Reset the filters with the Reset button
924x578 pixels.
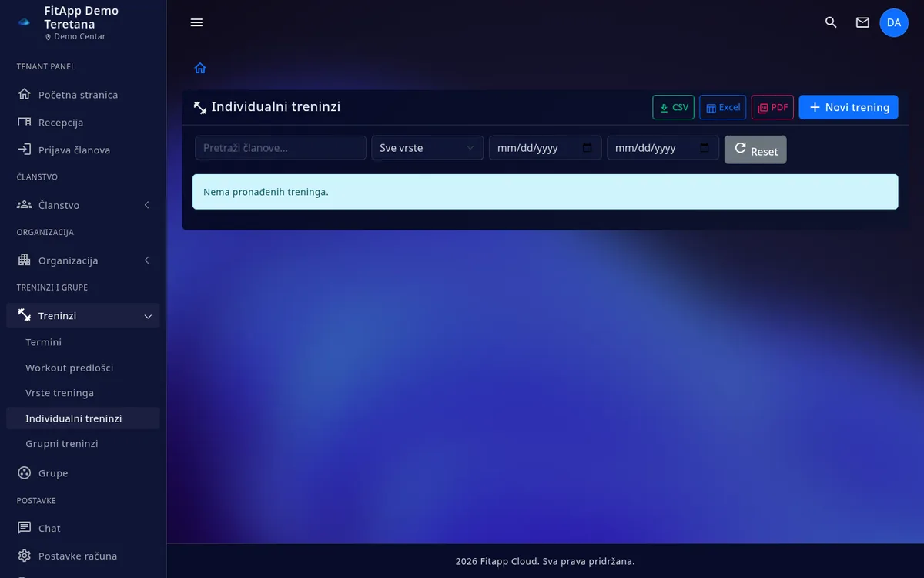tap(755, 150)
